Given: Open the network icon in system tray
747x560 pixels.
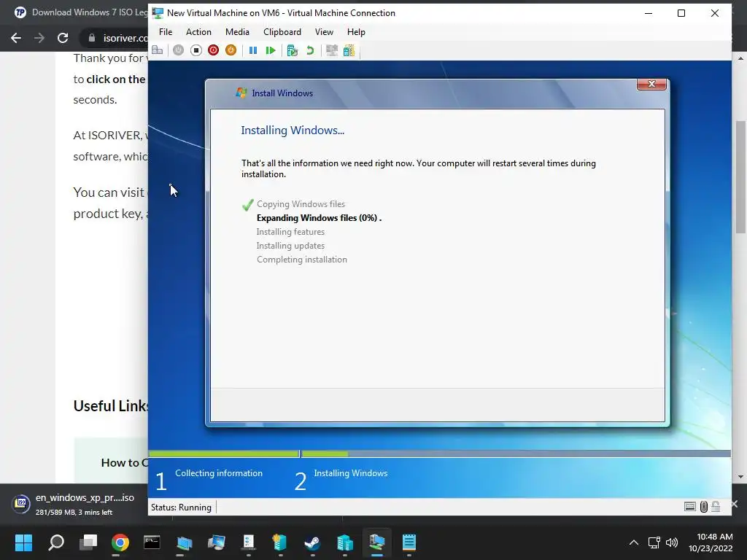Looking at the screenshot, I should (x=654, y=542).
